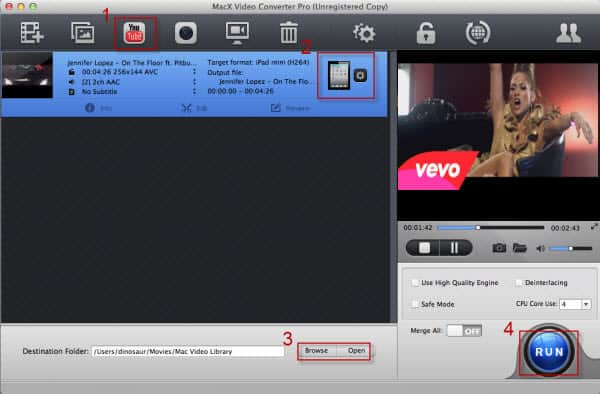Click the preview playback progress slider

click(491, 228)
